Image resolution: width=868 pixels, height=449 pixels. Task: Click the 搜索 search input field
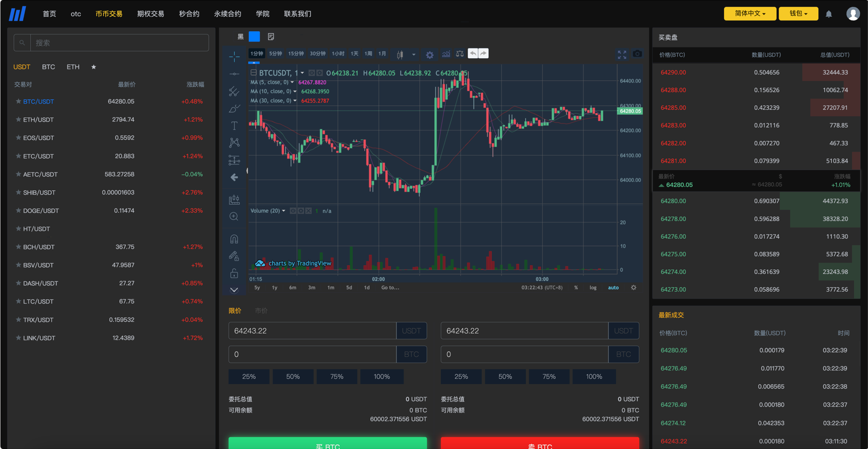[119, 43]
